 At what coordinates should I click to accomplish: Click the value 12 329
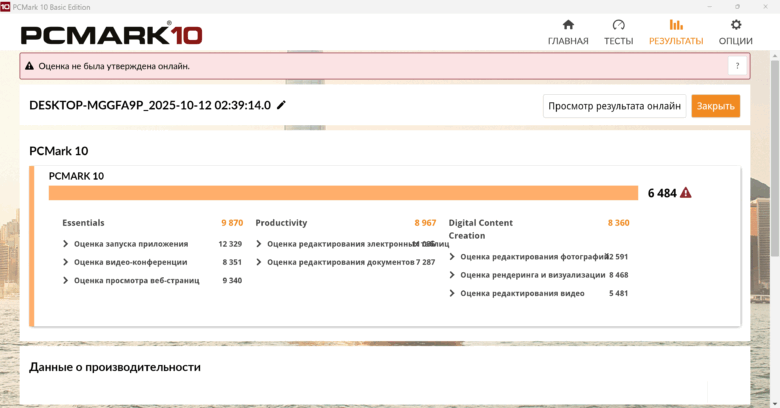pyautogui.click(x=230, y=244)
